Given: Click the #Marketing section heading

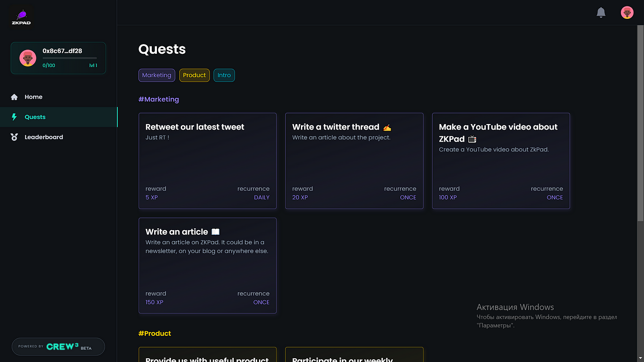Looking at the screenshot, I should point(159,99).
